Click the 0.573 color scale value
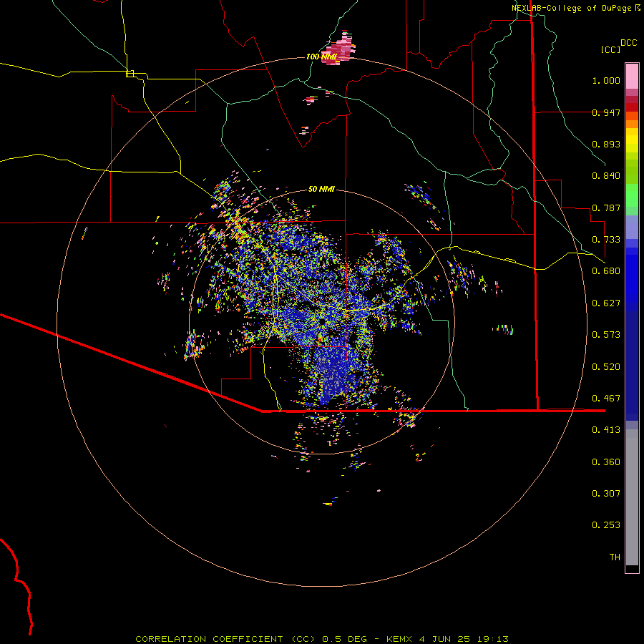 (606, 335)
